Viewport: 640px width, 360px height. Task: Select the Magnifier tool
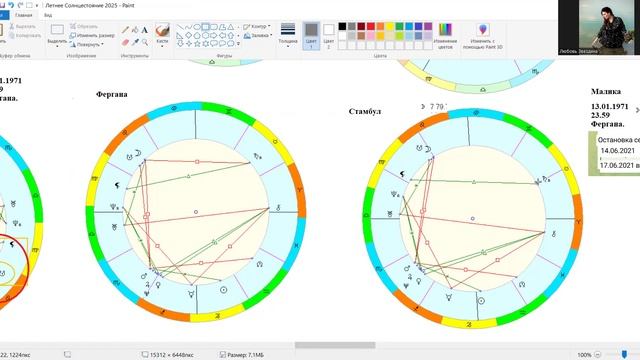145,42
